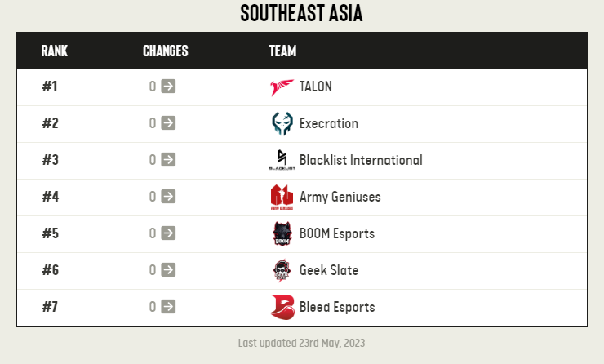The width and height of the screenshot is (604, 364).
Task: Click the change arrow in rank #7 row
Action: 168,307
